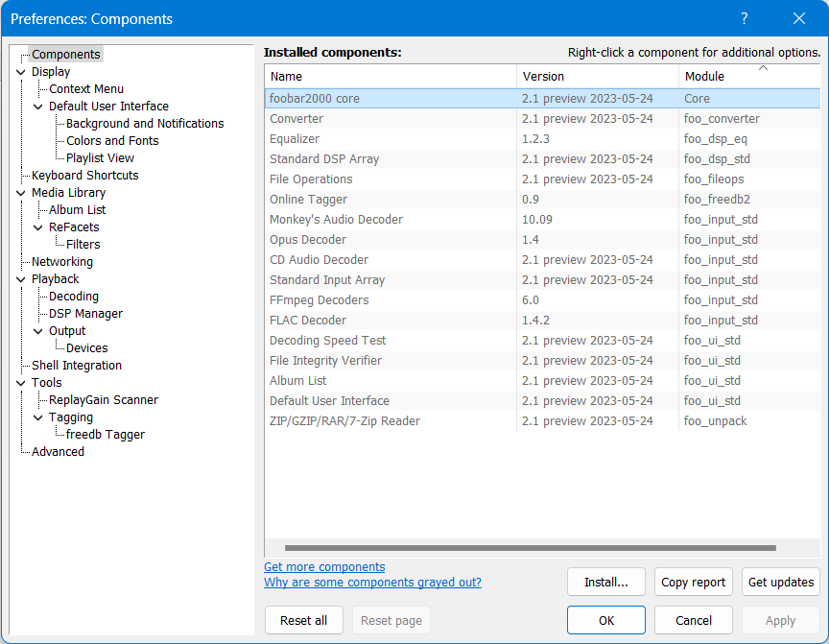Click the Copy report button
Screen dimensions: 829x644
coord(693,583)
